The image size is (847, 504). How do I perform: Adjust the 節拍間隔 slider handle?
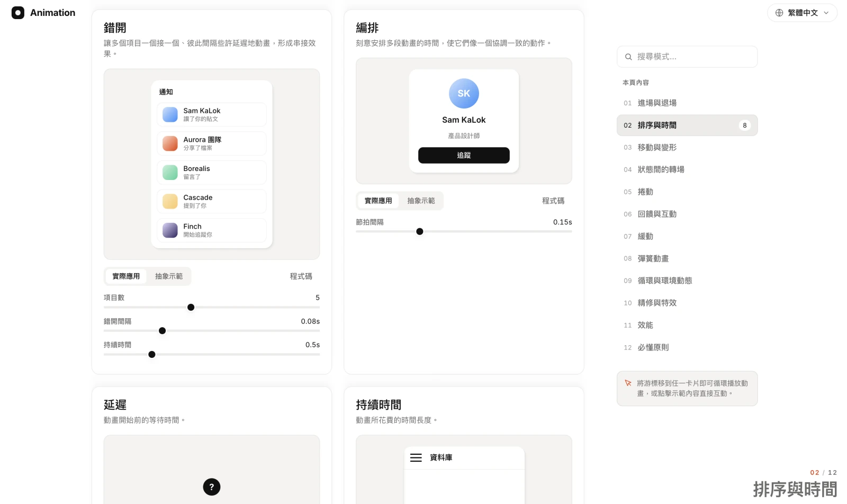point(420,231)
